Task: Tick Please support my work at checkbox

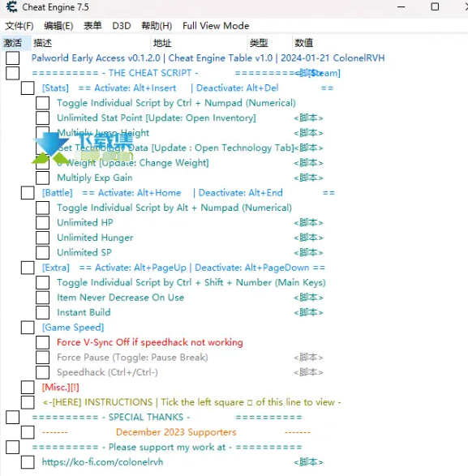Action: pyautogui.click(x=12, y=447)
